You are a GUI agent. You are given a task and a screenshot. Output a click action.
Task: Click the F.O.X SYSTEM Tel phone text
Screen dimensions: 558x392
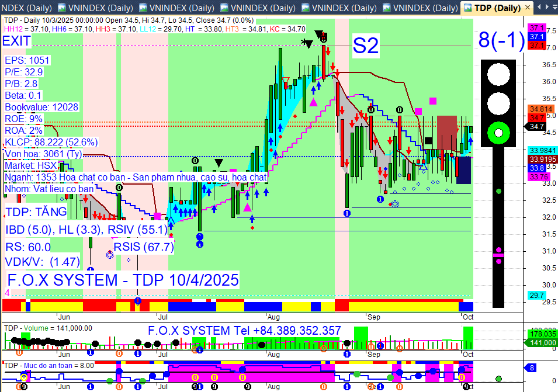point(244,331)
